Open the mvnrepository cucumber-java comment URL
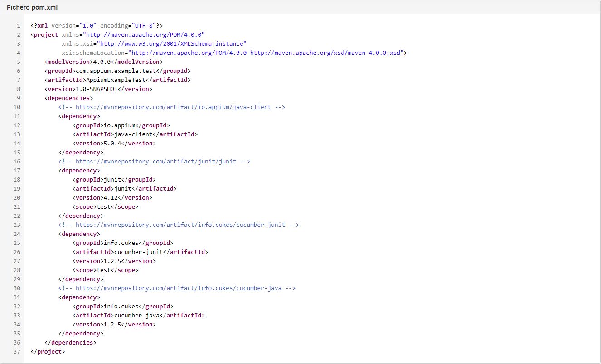 pyautogui.click(x=179, y=288)
